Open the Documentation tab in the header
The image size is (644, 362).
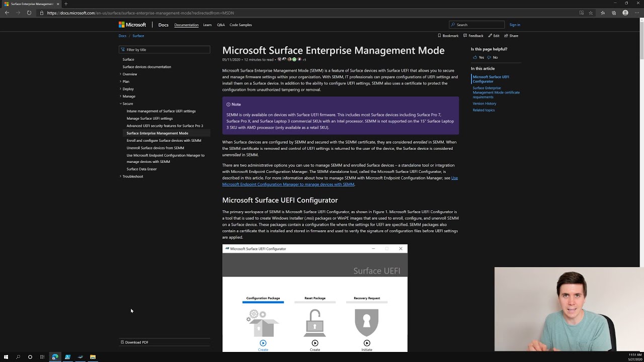pyautogui.click(x=186, y=25)
